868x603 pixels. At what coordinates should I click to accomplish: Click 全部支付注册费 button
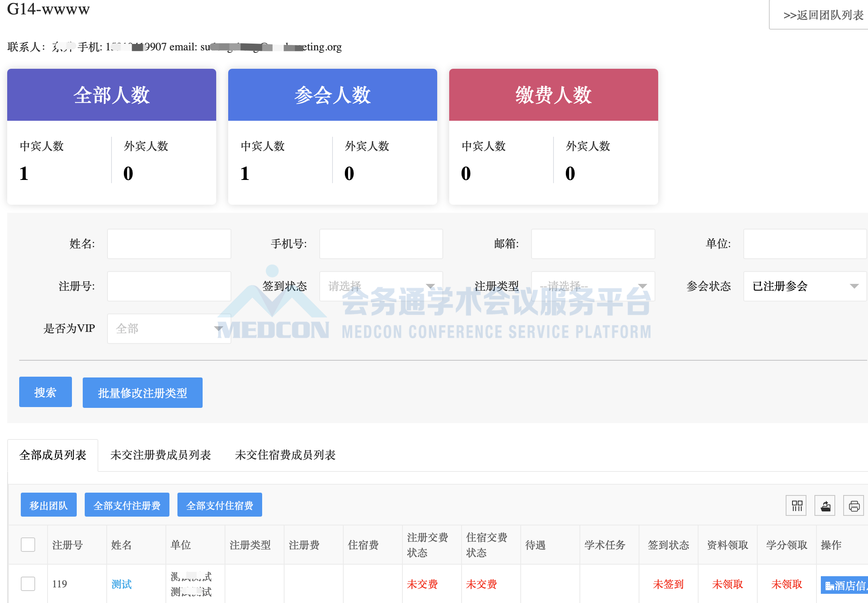click(127, 505)
